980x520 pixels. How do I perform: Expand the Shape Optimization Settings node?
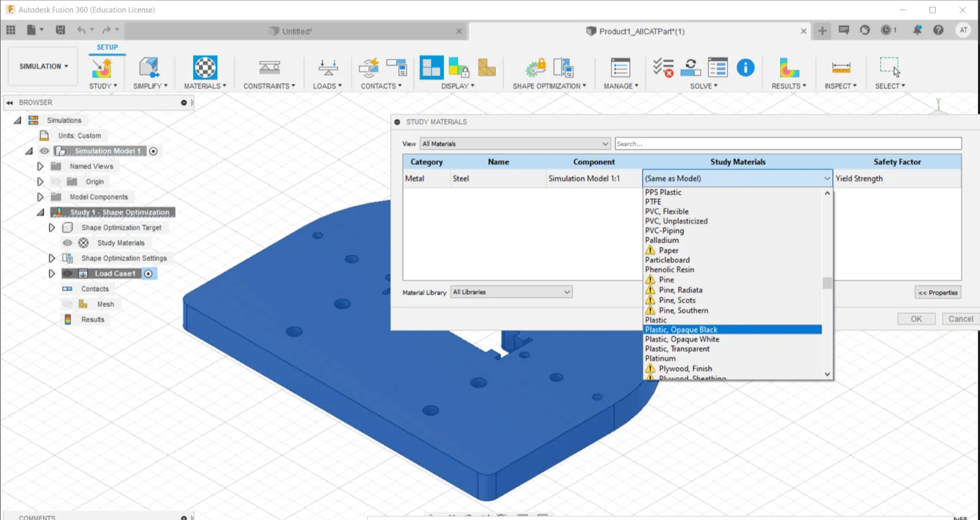pyautogui.click(x=51, y=258)
